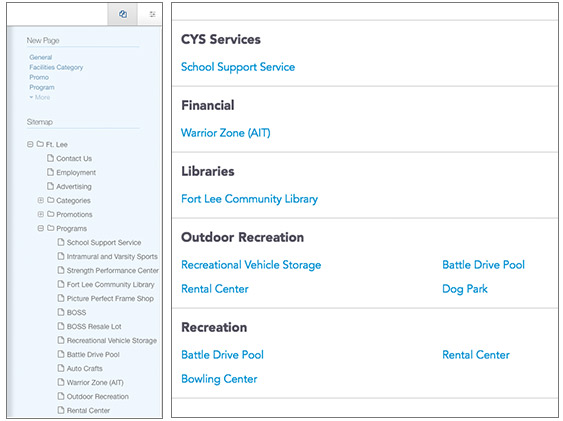Viewport: 563px width, 421px height.
Task: Select the Facilities Category page type
Action: point(56,67)
